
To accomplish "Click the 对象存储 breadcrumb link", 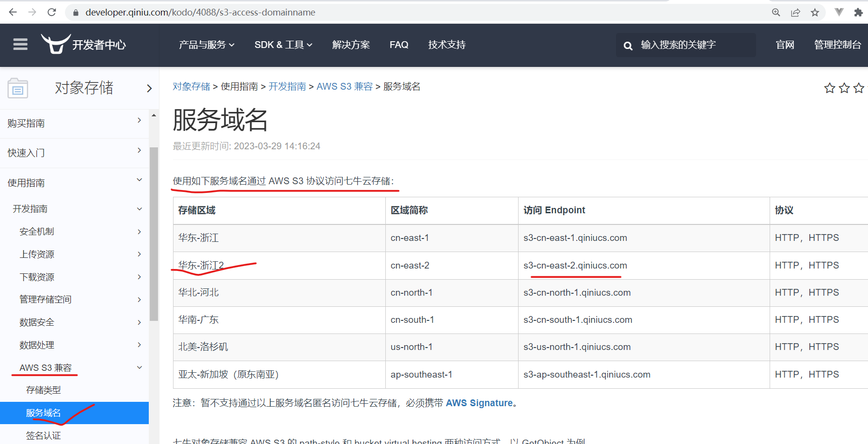I will 191,86.
